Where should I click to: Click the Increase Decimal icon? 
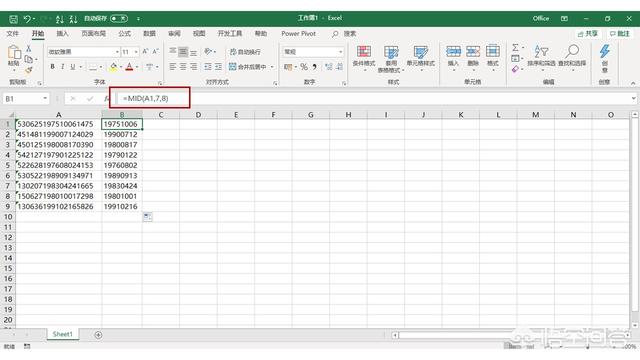coord(329,67)
